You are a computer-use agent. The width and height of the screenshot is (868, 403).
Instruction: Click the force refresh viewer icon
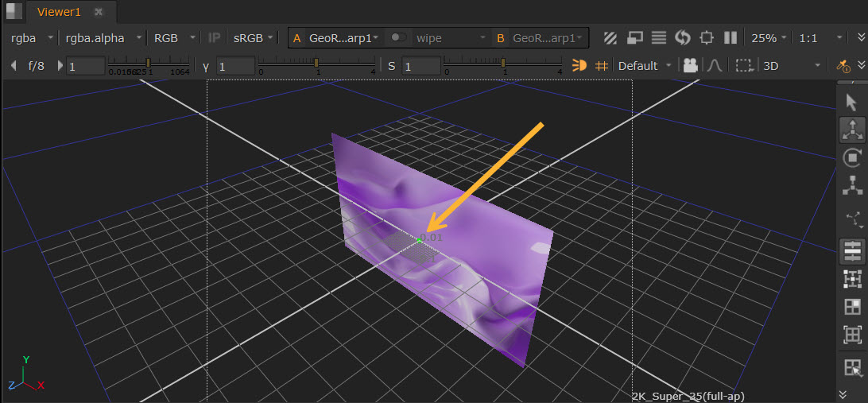pos(682,37)
